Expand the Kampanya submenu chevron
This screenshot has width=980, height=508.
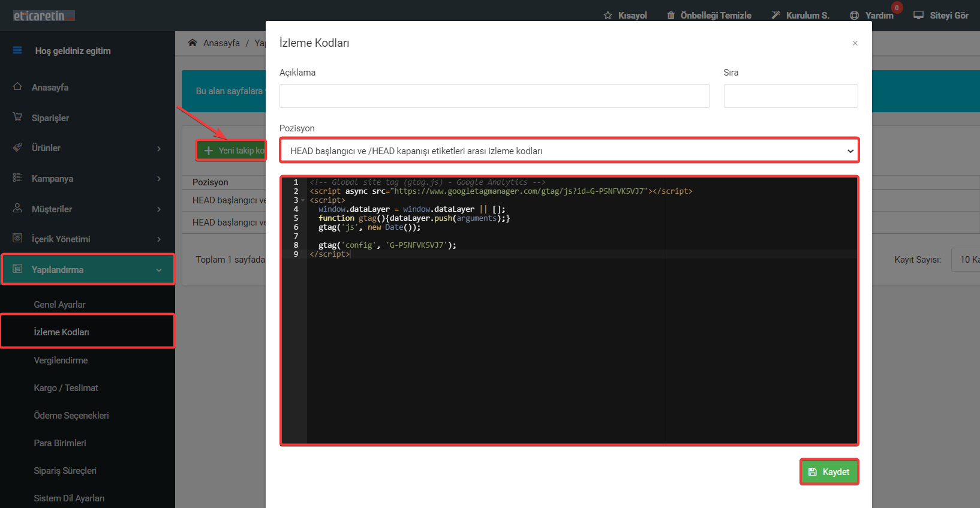[x=159, y=179]
